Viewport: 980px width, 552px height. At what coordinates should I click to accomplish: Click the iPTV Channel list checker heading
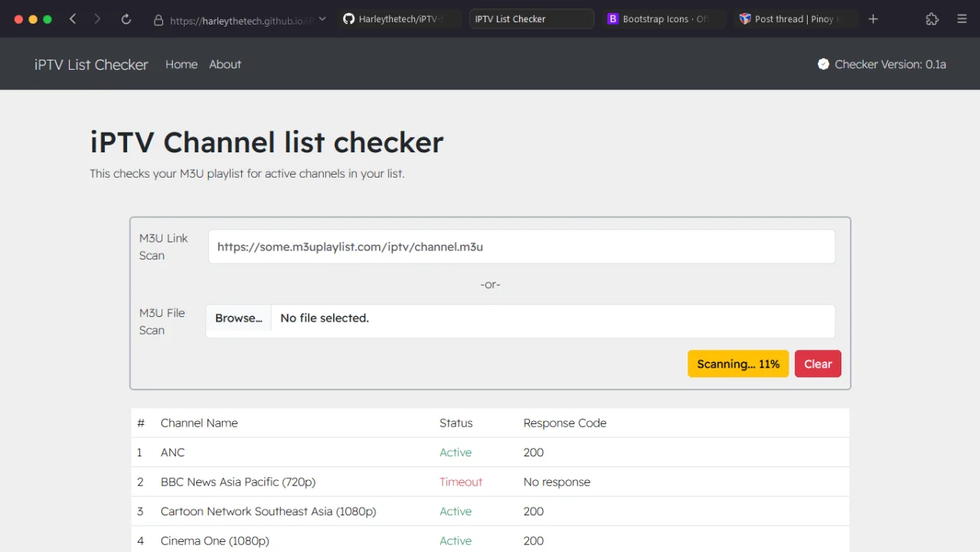pos(266,142)
